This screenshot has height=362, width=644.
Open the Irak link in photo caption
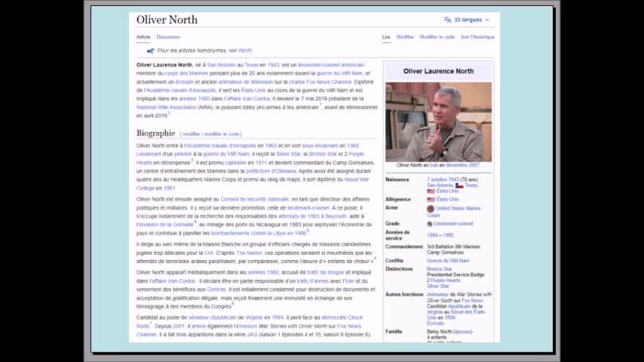click(x=434, y=165)
